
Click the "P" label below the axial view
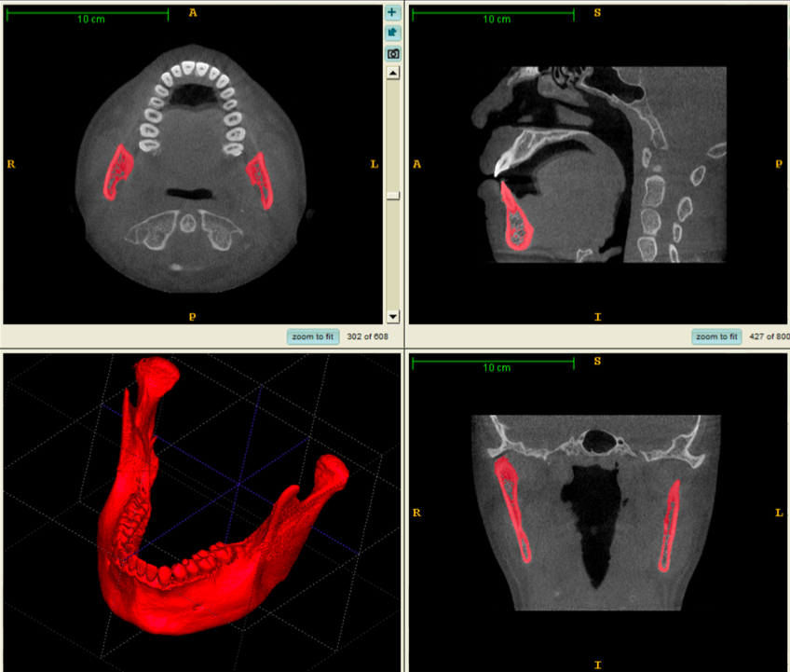coord(193,317)
